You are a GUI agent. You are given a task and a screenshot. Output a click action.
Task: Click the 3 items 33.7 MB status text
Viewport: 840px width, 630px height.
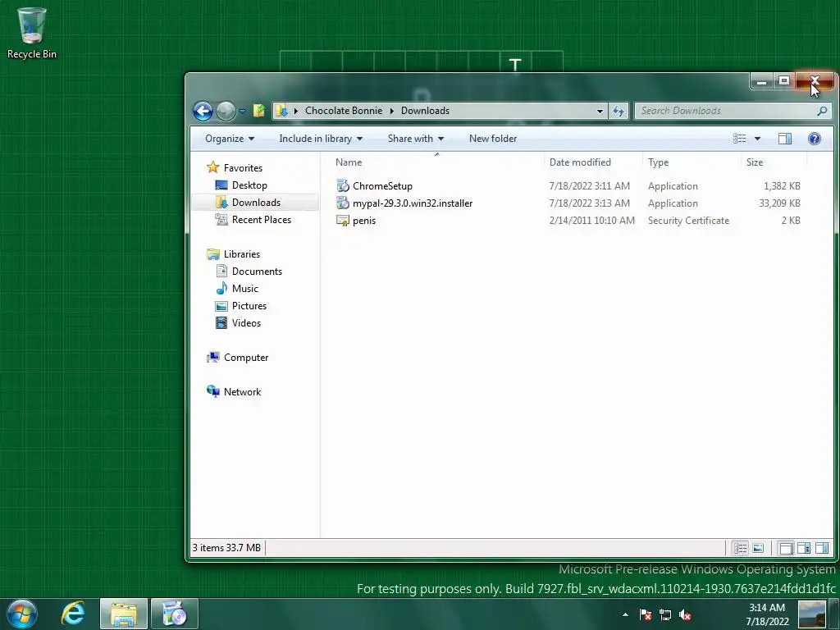pos(226,547)
